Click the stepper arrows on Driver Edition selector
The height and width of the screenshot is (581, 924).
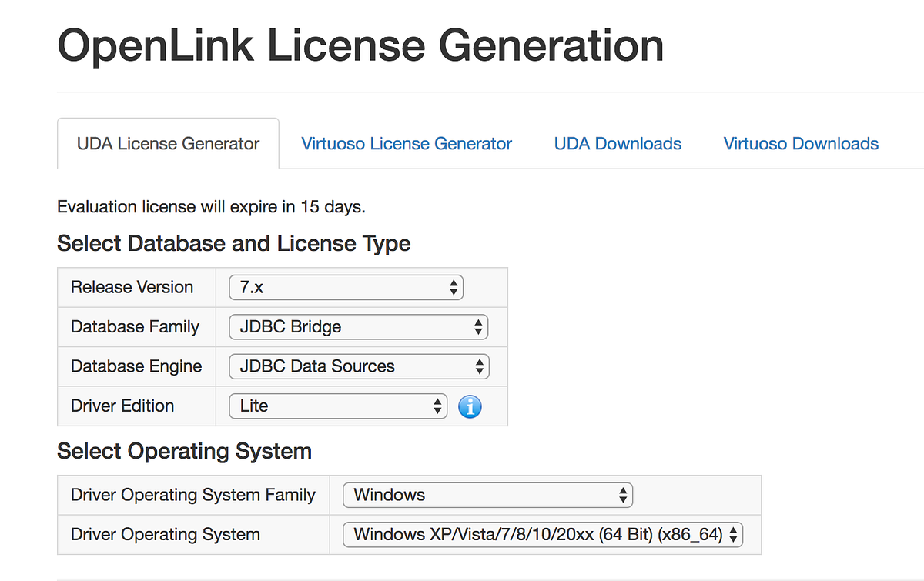(437, 406)
